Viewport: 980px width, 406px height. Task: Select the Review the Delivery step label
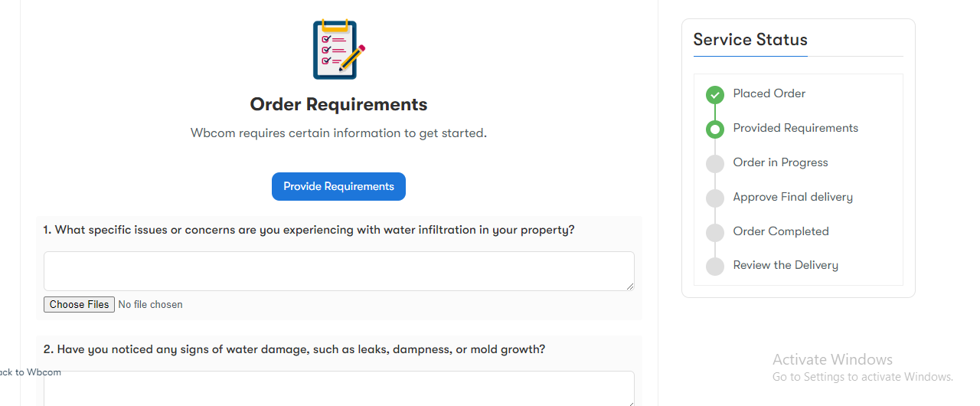[786, 265]
